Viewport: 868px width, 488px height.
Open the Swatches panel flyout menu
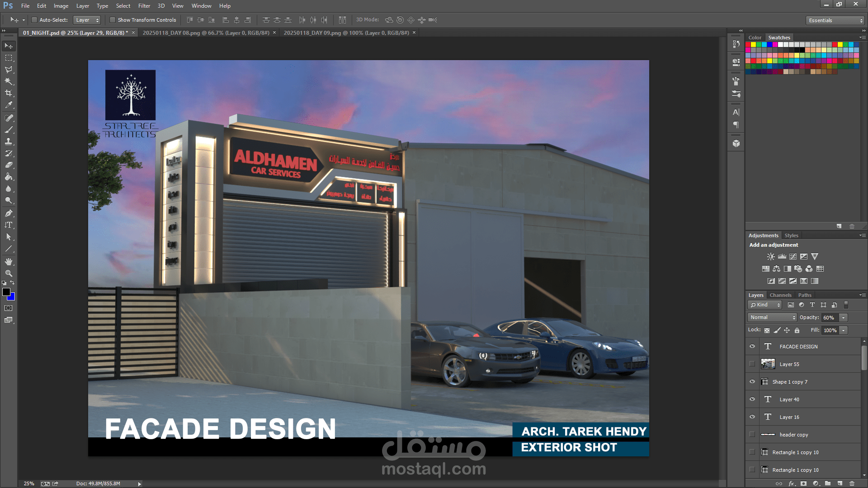[862, 38]
